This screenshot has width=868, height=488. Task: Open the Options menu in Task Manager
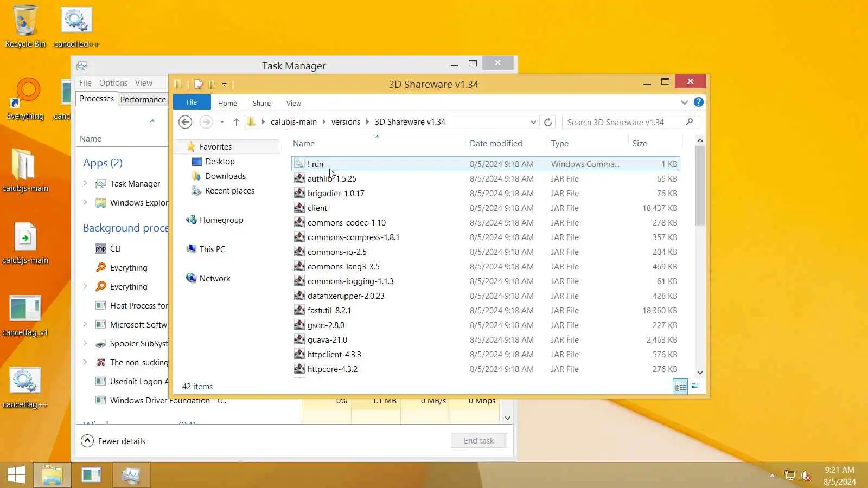click(x=113, y=83)
